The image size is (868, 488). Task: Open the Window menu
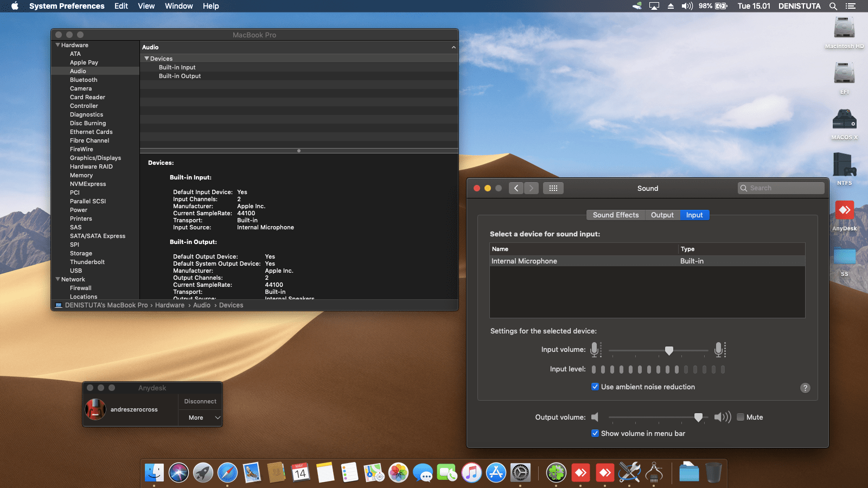coord(179,6)
